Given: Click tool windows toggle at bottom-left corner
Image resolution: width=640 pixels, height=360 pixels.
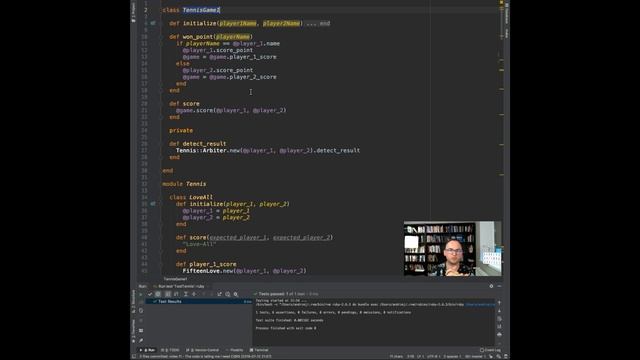Looking at the screenshot, I should (133, 356).
